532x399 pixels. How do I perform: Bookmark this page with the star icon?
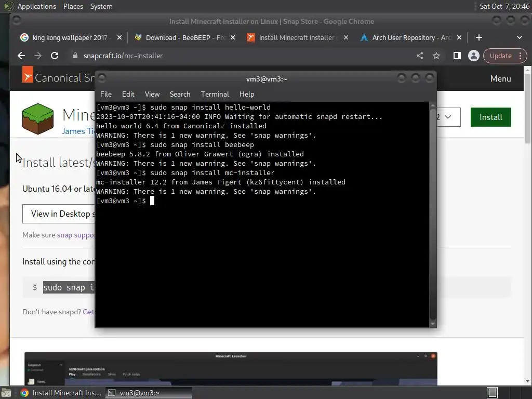point(436,56)
